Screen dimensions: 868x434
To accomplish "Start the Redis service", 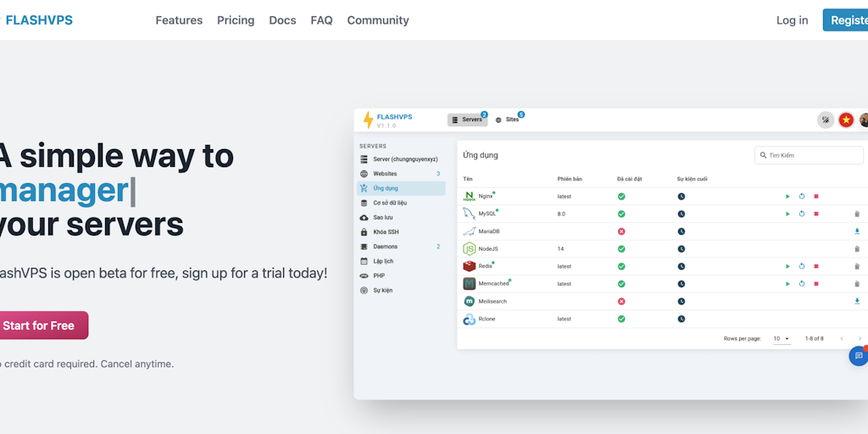I will pyautogui.click(x=787, y=266).
